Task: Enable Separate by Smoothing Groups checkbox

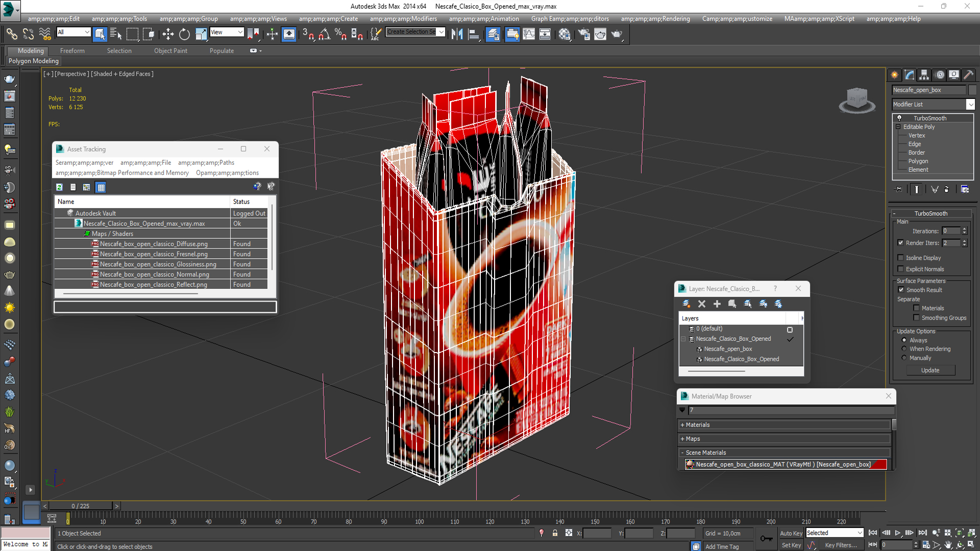Action: pyautogui.click(x=916, y=318)
